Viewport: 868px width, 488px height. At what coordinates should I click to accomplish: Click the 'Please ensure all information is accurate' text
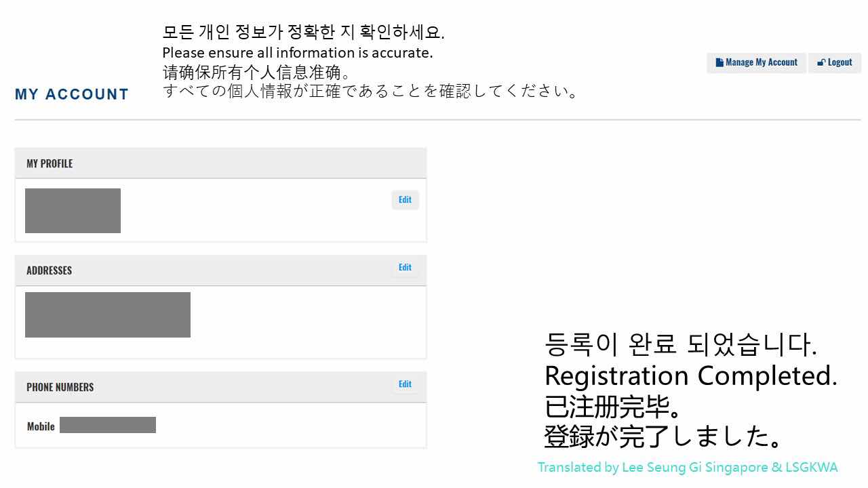click(x=297, y=52)
